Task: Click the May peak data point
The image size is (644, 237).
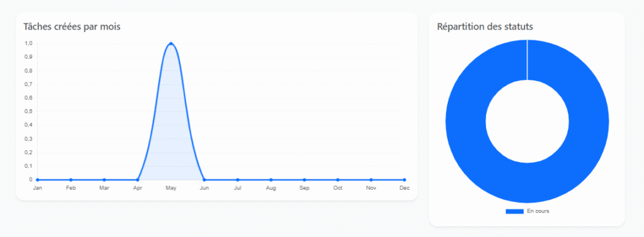Action: [x=171, y=43]
